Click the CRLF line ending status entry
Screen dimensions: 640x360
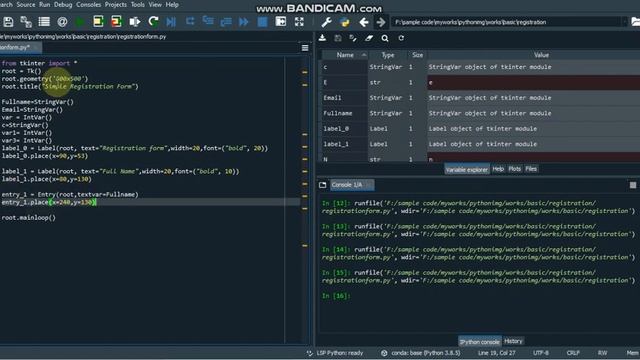coord(573,353)
